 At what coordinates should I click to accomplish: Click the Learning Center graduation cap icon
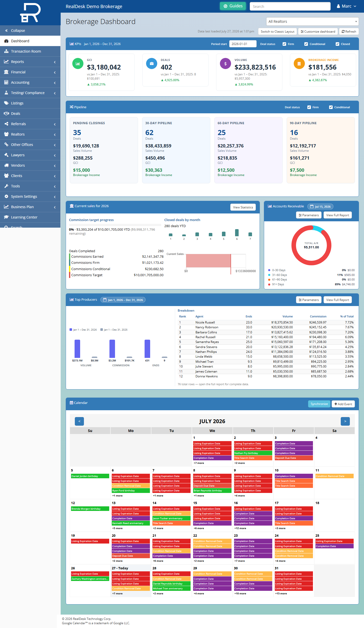click(x=6, y=217)
